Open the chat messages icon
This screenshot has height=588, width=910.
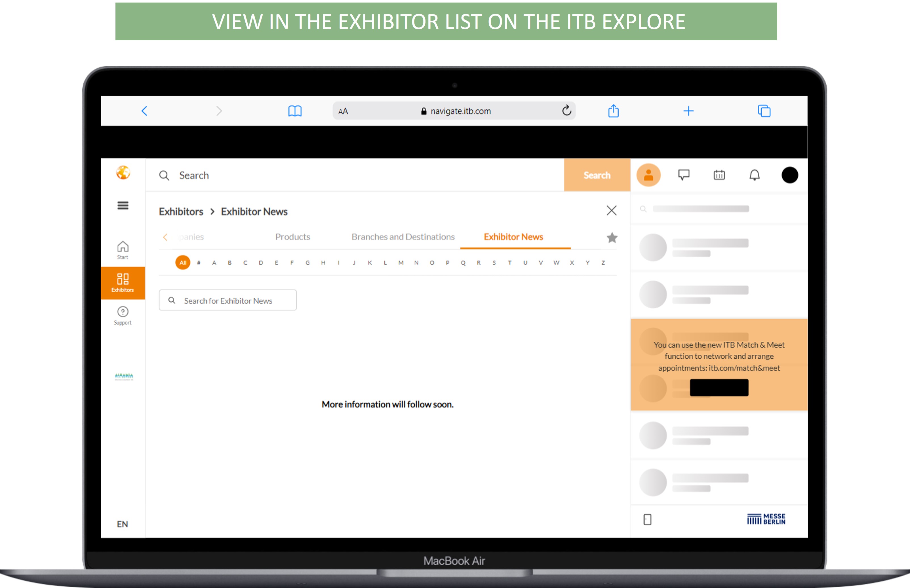683,175
